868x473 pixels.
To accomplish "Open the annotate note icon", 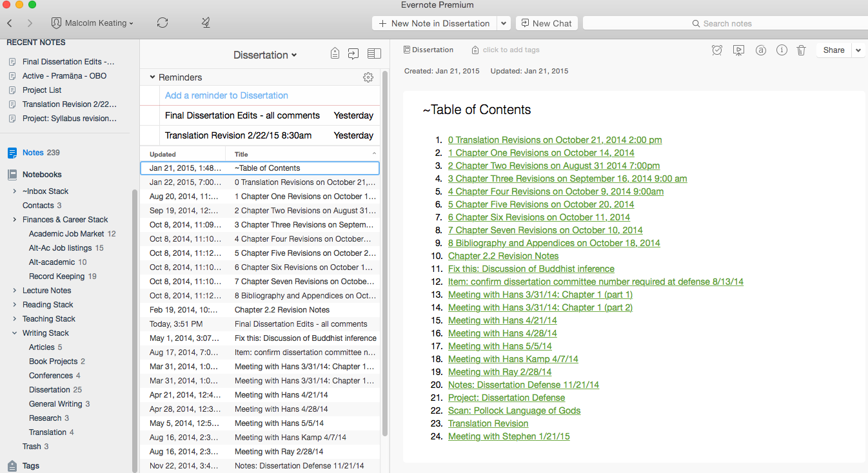I will (x=761, y=50).
